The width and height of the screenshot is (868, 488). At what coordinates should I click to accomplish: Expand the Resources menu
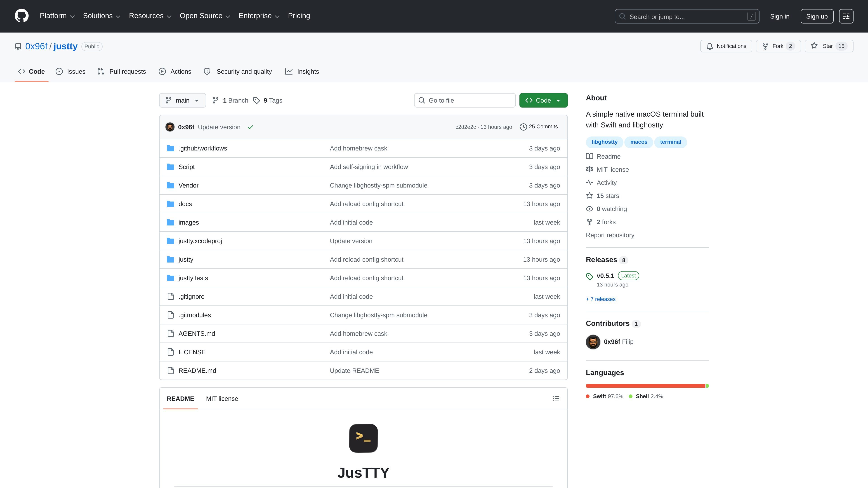click(150, 16)
